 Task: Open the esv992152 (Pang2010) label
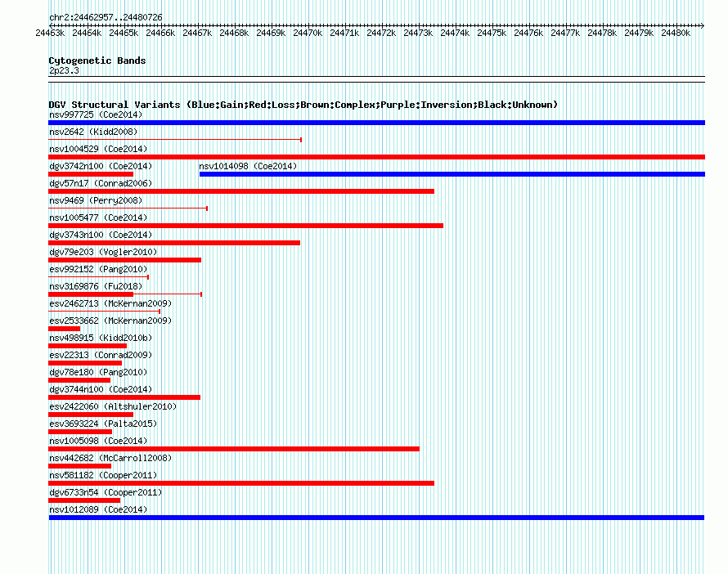pos(98,269)
